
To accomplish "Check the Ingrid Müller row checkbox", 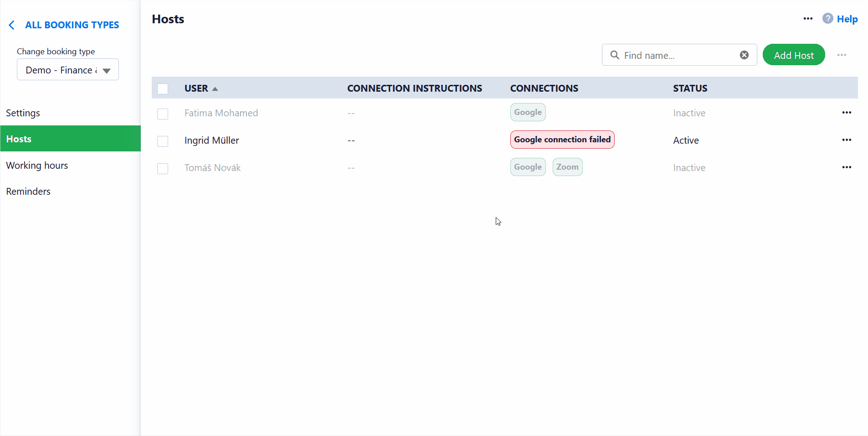I will pyautogui.click(x=163, y=141).
